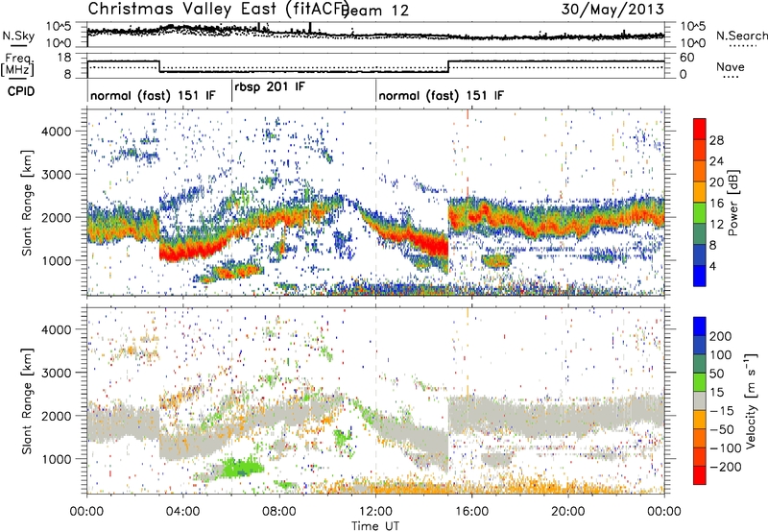Click the first 'normal (fast) 151 IF' label
Image resolution: width=768 pixels, height=532 pixels.
tap(153, 95)
